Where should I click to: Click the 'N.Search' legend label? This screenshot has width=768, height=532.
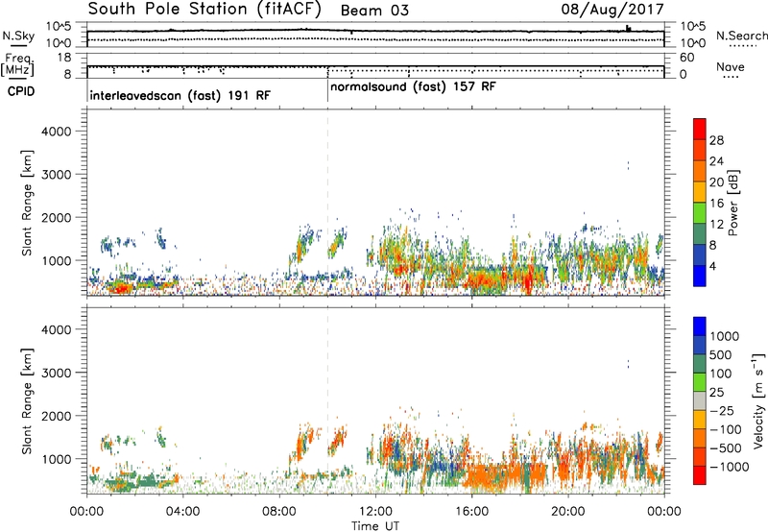tap(741, 36)
